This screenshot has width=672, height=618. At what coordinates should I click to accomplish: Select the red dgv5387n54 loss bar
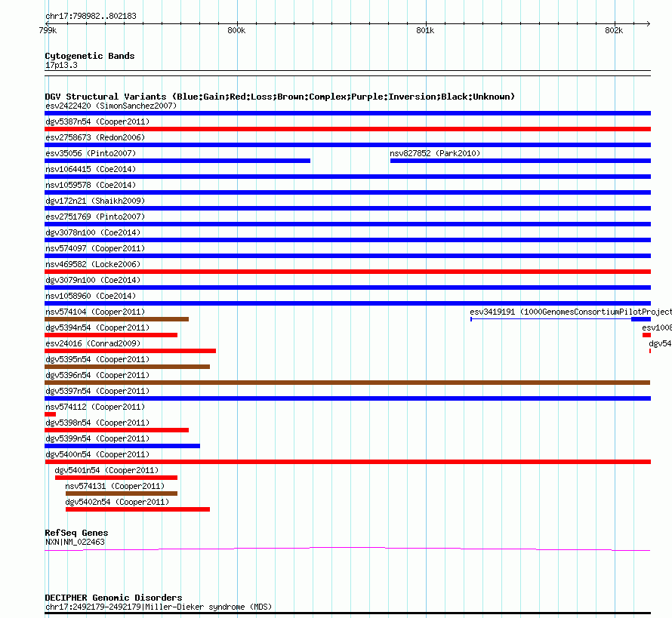point(347,129)
